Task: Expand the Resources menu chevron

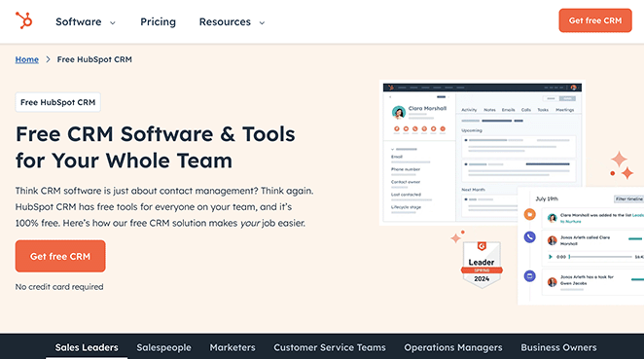Action: tap(262, 23)
